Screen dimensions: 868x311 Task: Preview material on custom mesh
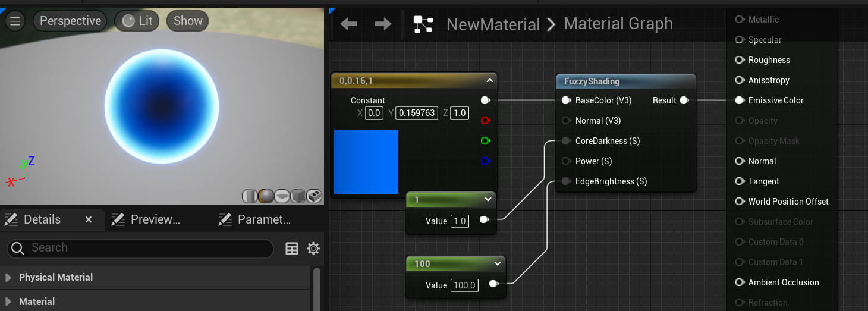coord(314,196)
